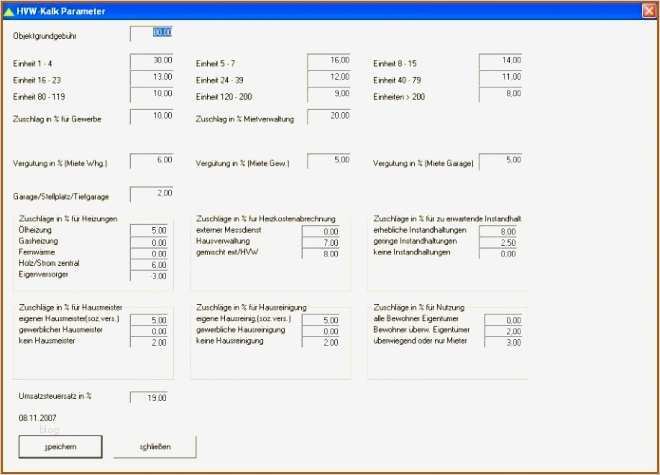Click the Zuschläge in % für Heizungen heading
Screen dimensions: 660x475
(x=68, y=219)
